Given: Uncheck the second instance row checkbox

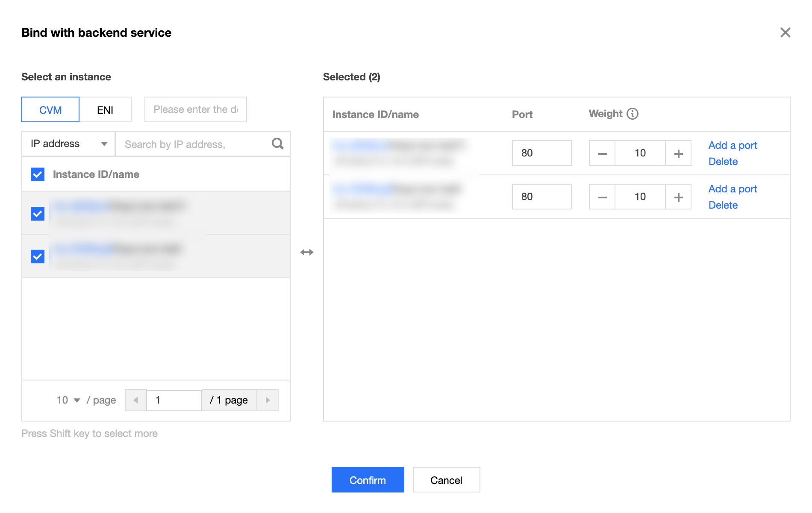Looking at the screenshot, I should tap(38, 256).
